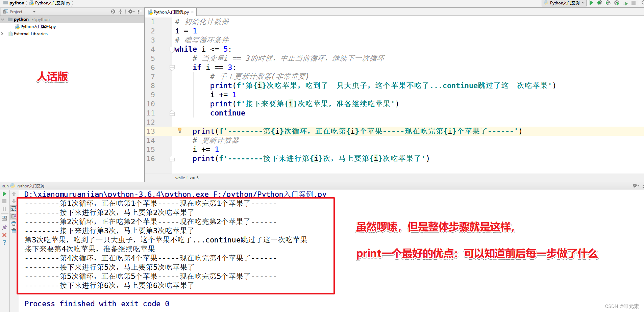The height and width of the screenshot is (312, 644).
Task: Close the Python入门案例.py editor tab
Action: [193, 12]
